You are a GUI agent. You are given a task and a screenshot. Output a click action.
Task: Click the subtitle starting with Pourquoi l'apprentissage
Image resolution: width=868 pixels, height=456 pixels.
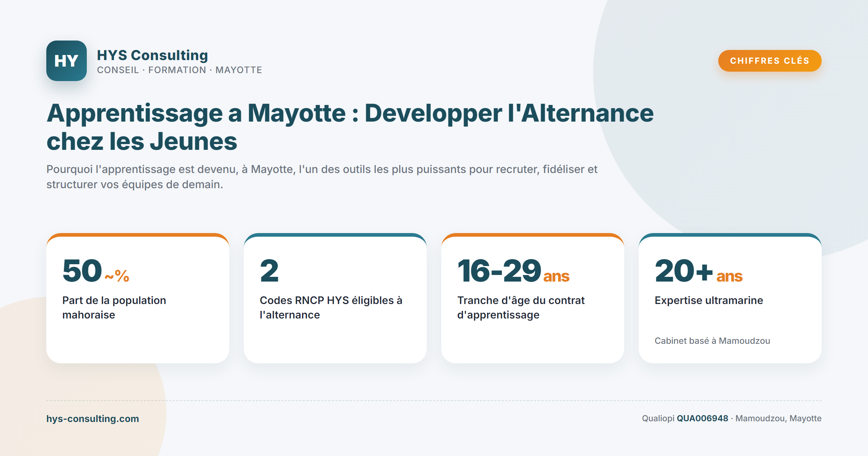point(322,177)
